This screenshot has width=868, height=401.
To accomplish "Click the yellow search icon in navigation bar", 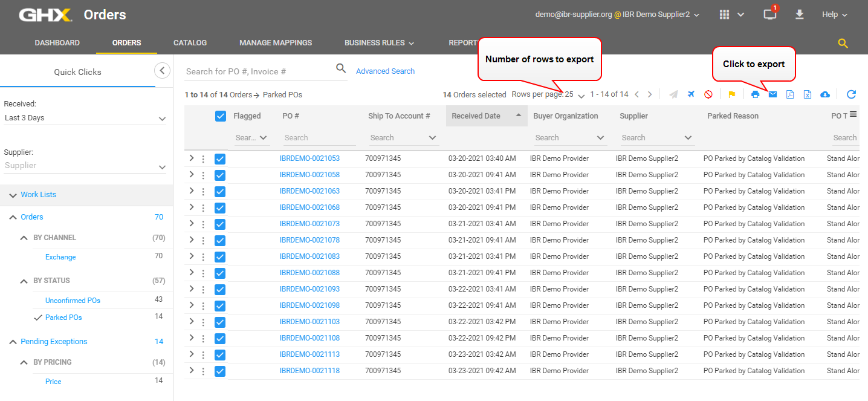I will pyautogui.click(x=843, y=43).
